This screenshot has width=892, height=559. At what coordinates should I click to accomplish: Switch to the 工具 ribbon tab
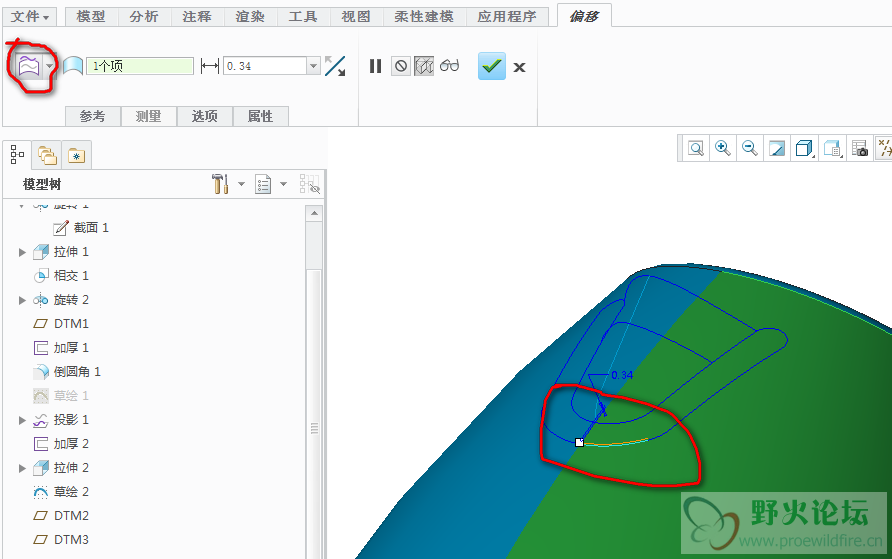click(x=303, y=16)
